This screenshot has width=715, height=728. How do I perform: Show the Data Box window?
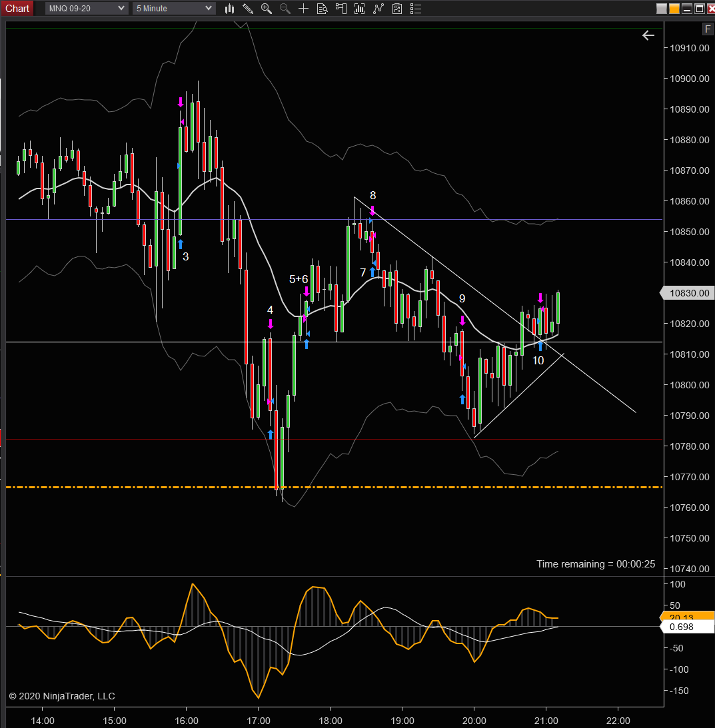322,9
